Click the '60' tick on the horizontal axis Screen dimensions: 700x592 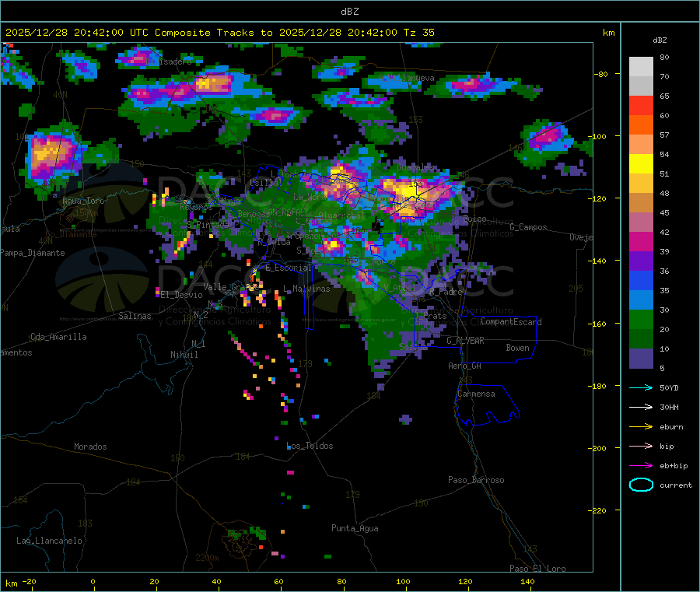(278, 582)
